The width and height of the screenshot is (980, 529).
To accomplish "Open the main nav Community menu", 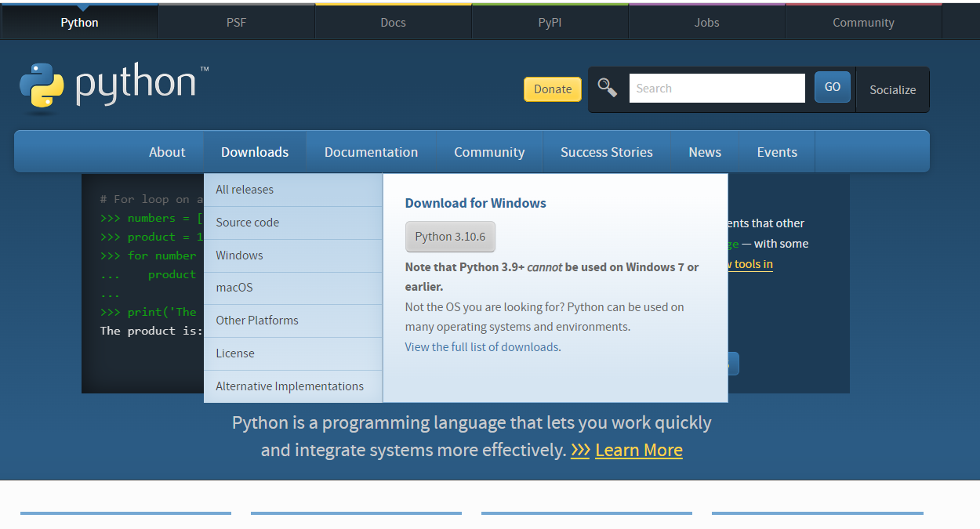I will (489, 152).
